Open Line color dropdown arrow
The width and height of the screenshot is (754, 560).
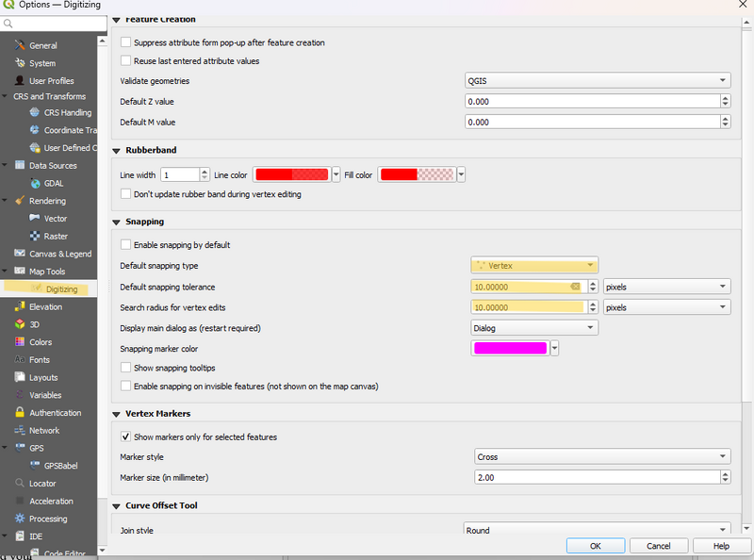(336, 174)
